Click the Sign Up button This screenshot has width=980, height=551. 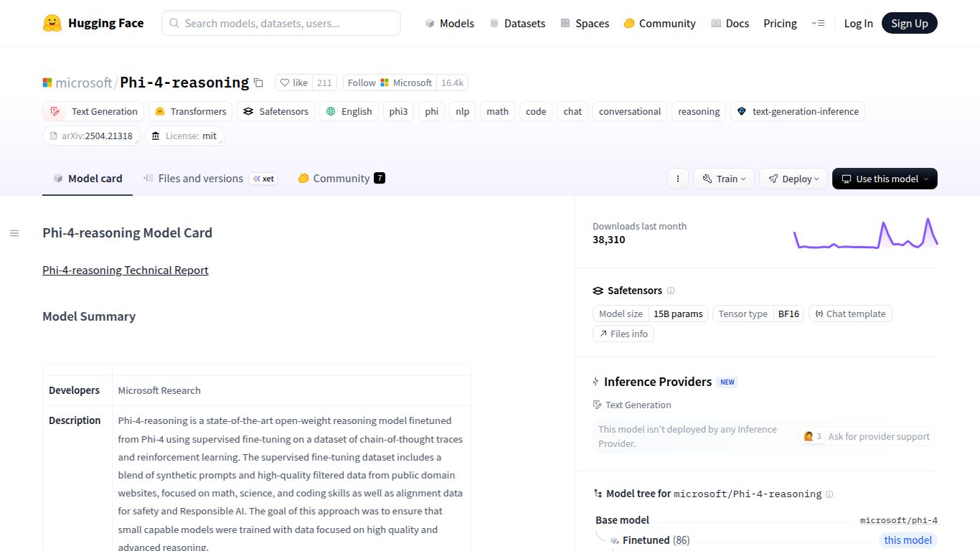tap(909, 23)
